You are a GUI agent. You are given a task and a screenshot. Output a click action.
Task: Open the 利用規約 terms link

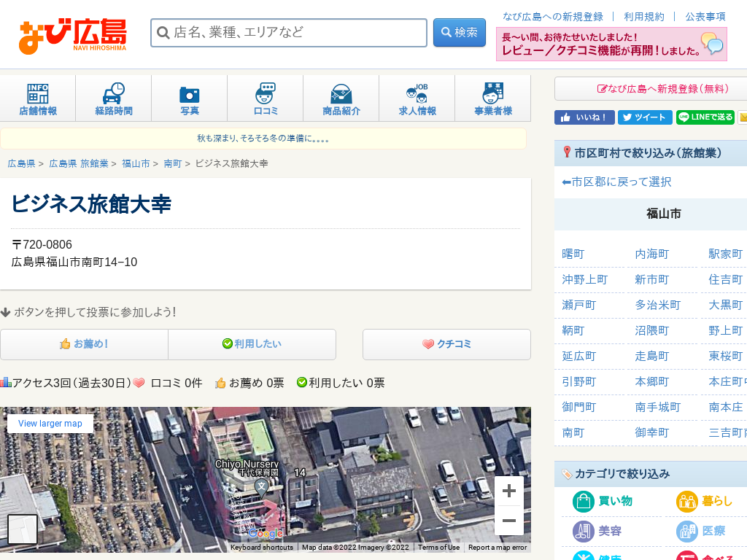point(644,17)
